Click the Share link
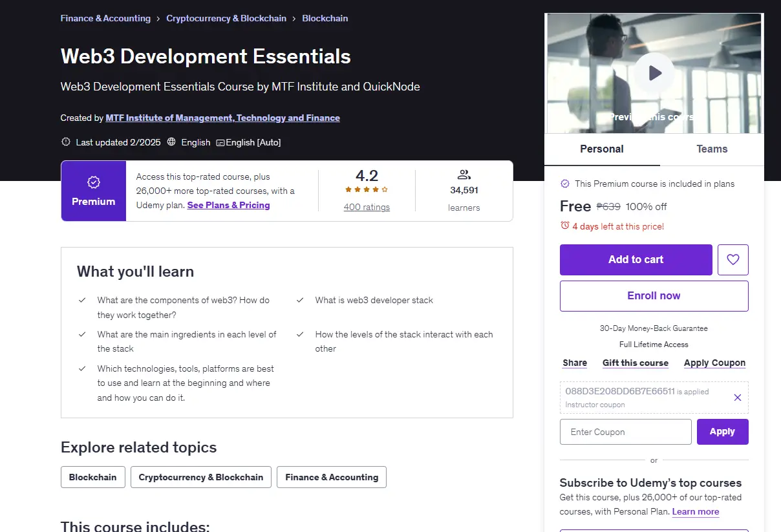 [575, 363]
